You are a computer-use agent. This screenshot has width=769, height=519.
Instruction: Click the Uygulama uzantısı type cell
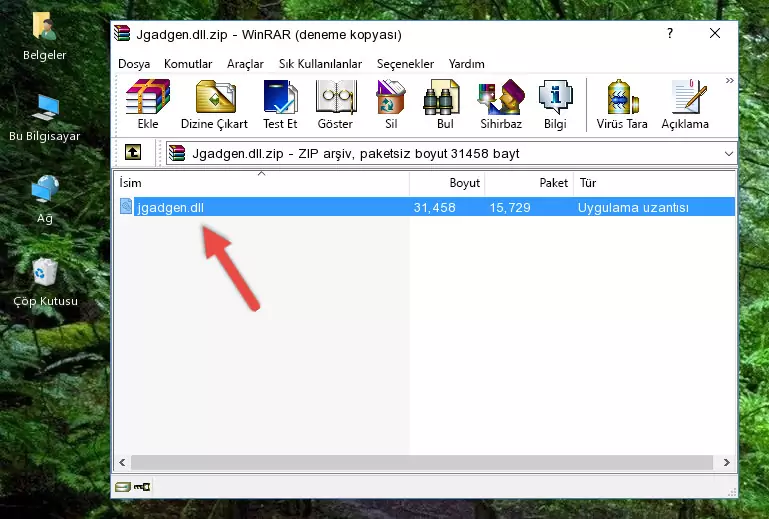(x=633, y=208)
